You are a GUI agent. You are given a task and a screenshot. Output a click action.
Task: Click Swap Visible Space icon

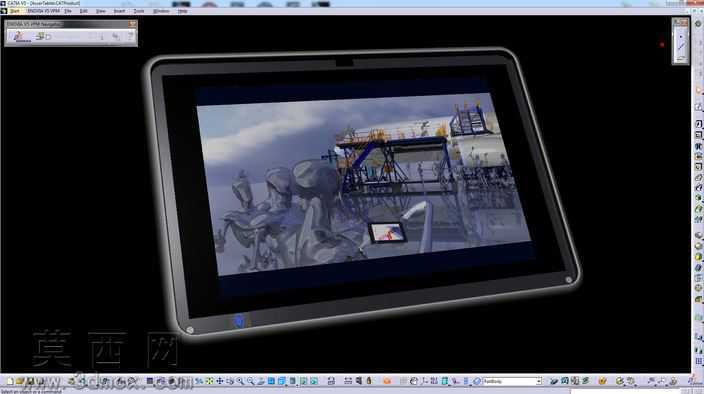click(x=314, y=381)
